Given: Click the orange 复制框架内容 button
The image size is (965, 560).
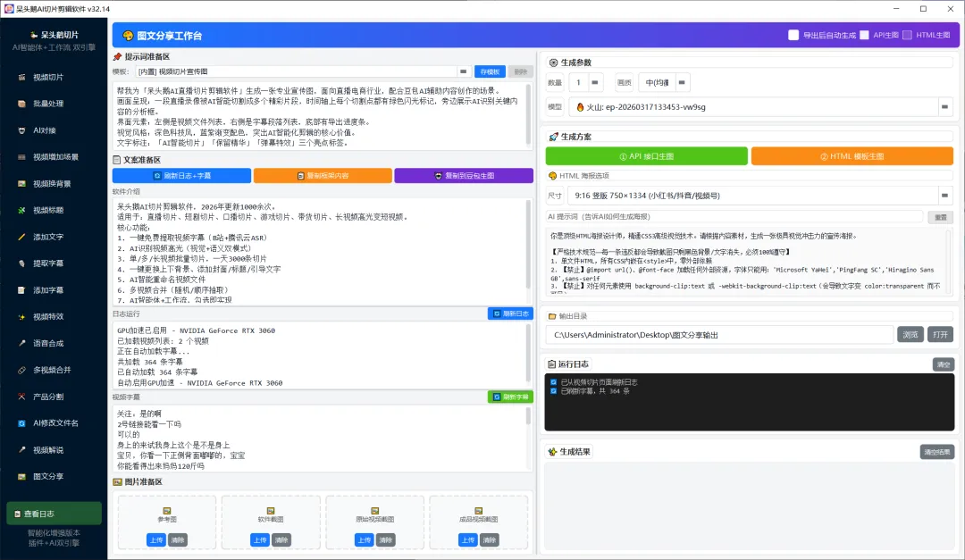Looking at the screenshot, I should (x=323, y=175).
